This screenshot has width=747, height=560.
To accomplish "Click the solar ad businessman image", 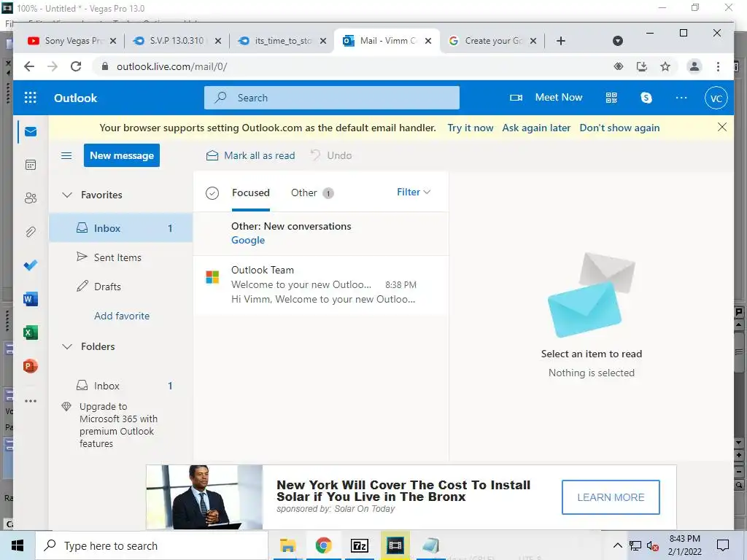I will click(x=204, y=497).
